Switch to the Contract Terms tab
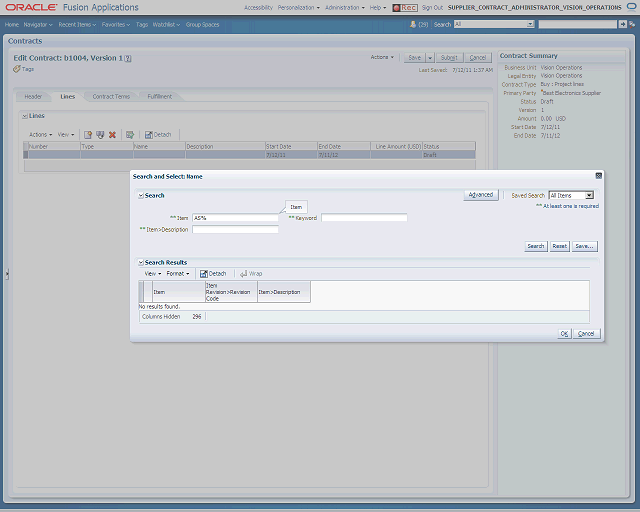Image resolution: width=640 pixels, height=512 pixels. 111,97
